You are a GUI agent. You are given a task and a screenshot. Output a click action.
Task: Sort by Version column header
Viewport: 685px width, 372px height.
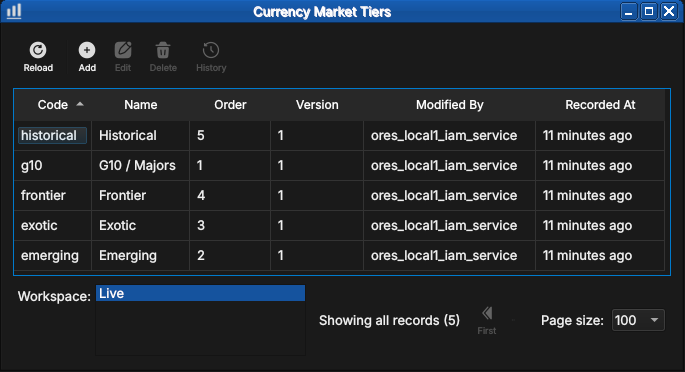[x=317, y=105]
